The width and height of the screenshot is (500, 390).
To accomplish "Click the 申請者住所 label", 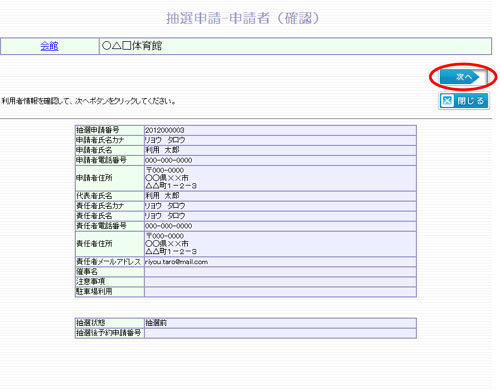I will click(x=94, y=178).
